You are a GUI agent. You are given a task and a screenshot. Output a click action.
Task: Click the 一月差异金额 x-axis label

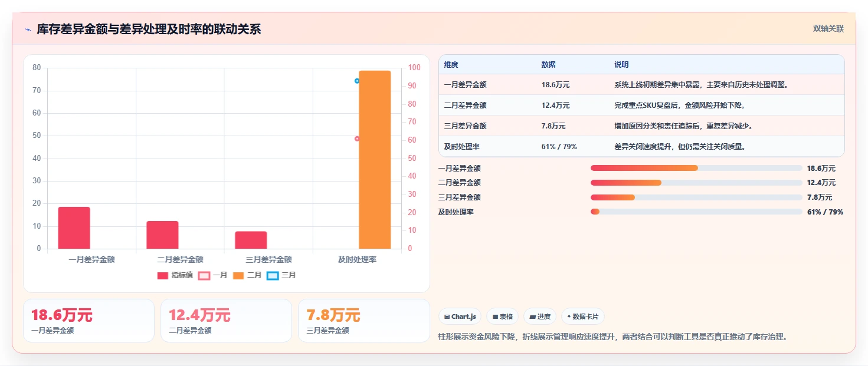point(91,259)
